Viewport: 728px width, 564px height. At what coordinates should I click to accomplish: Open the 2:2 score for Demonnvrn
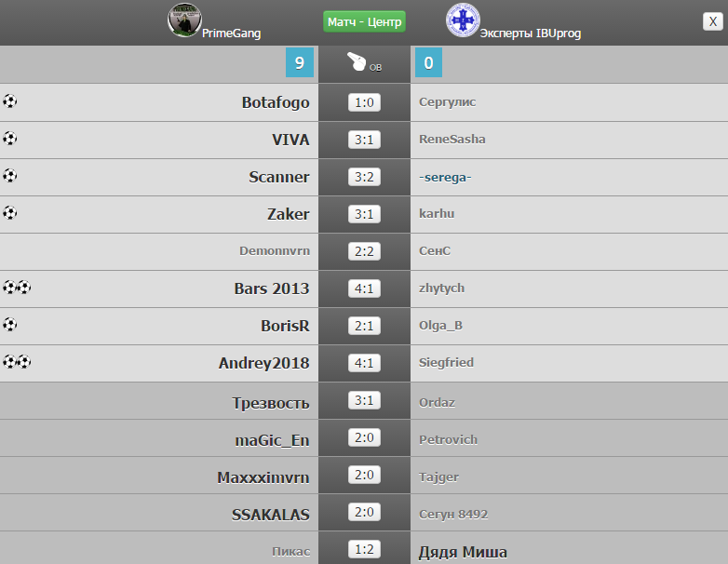364,251
